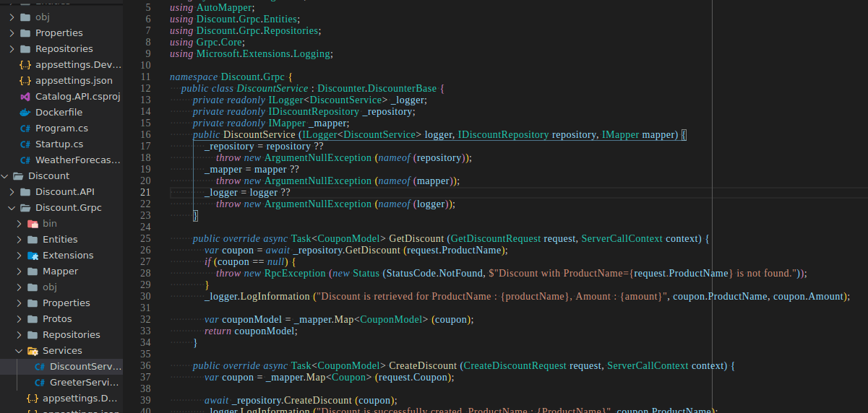This screenshot has height=413, width=868.
Task: Click the Services open folder icon
Action: [33, 350]
